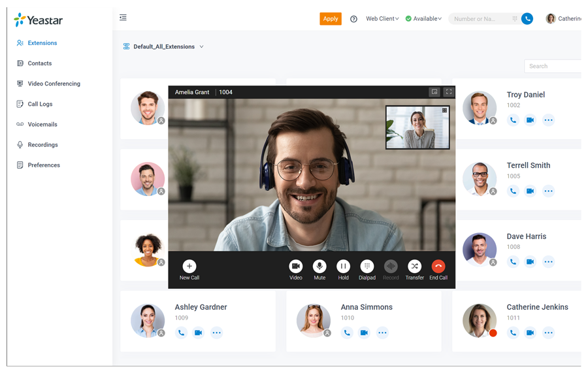Click the orange Apply button

click(331, 19)
